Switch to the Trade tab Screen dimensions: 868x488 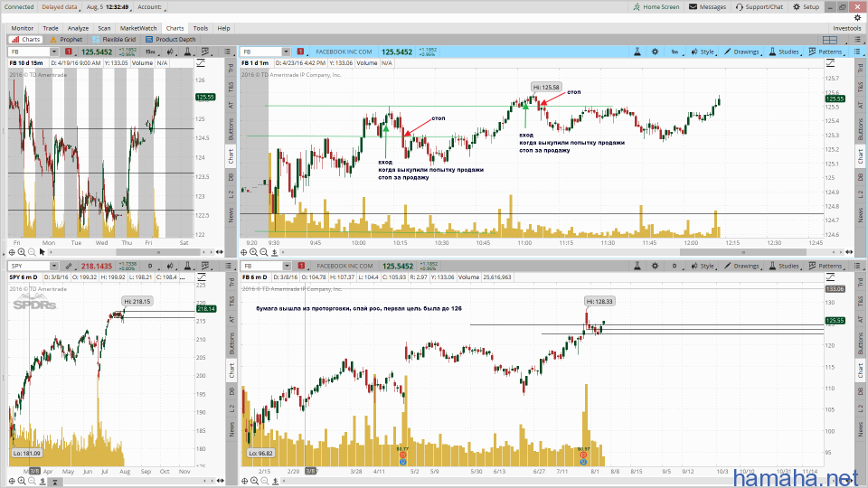[51, 28]
